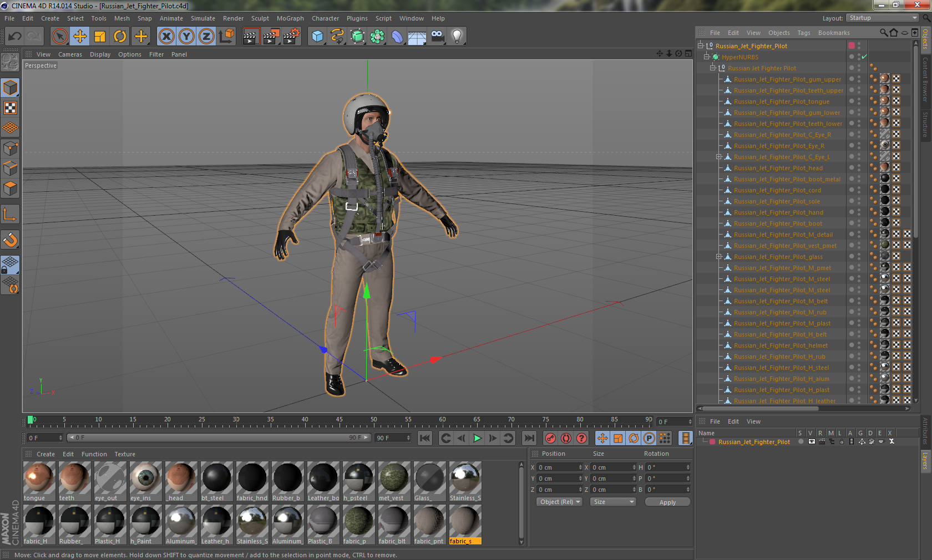Toggle Y axis lock
932x560 pixels.
point(186,37)
